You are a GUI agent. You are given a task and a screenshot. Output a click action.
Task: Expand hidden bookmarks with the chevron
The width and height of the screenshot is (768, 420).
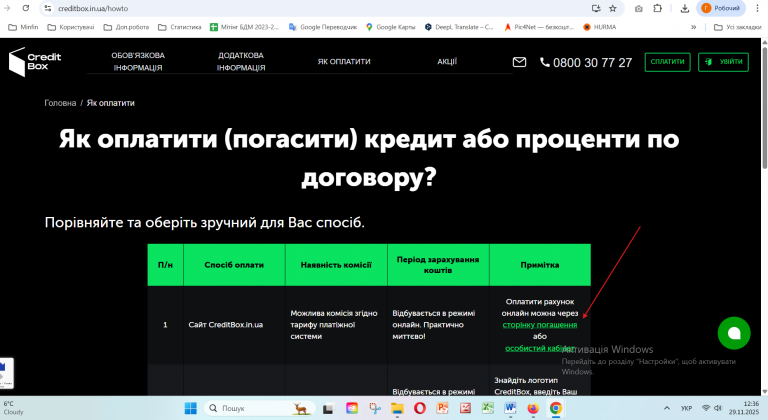(x=694, y=27)
